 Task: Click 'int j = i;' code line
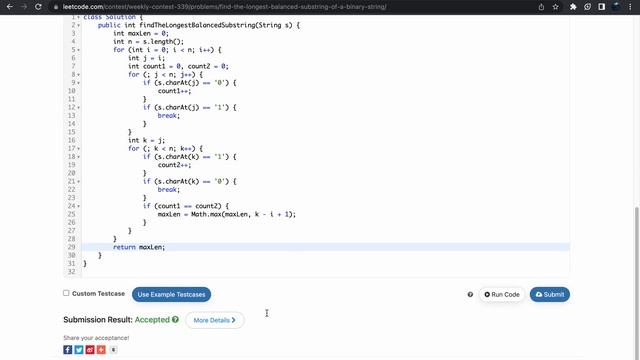pos(147,58)
